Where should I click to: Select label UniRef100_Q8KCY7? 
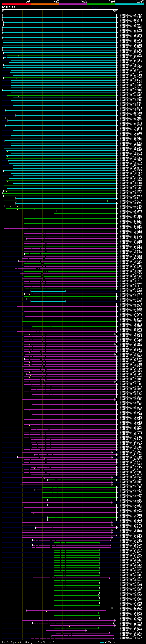(131, 233)
